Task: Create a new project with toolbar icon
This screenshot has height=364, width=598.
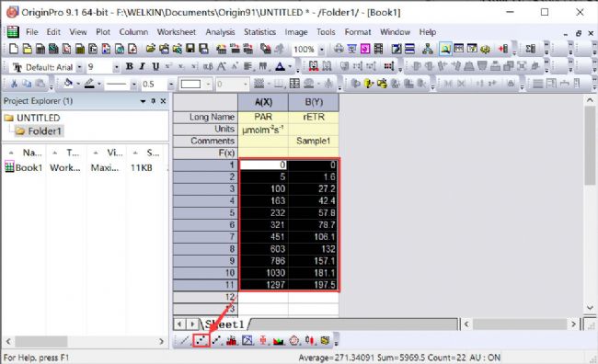Action: click(14, 49)
